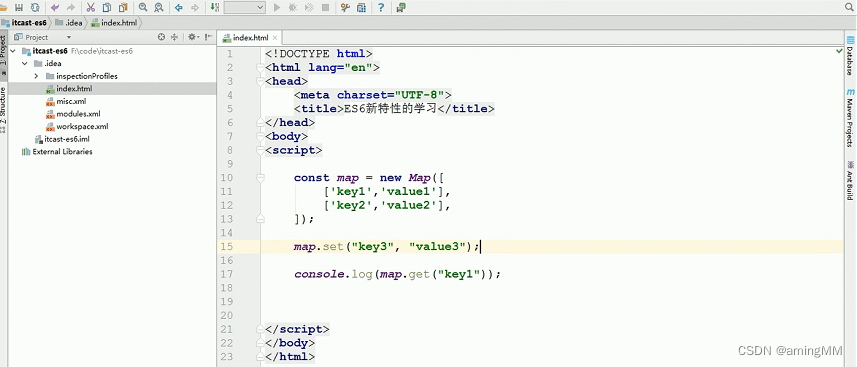Click the Stop square icon
857x367 pixels.
[325, 8]
